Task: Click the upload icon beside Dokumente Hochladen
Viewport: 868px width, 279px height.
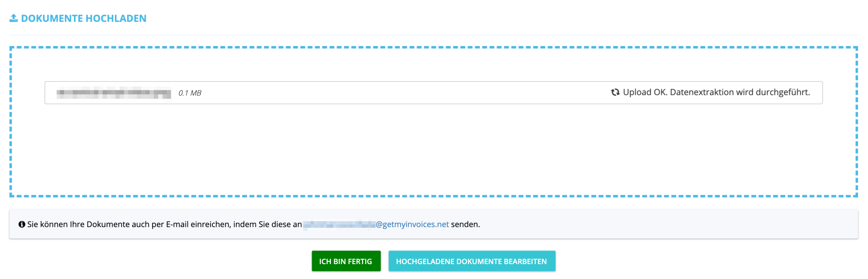Action: (14, 18)
